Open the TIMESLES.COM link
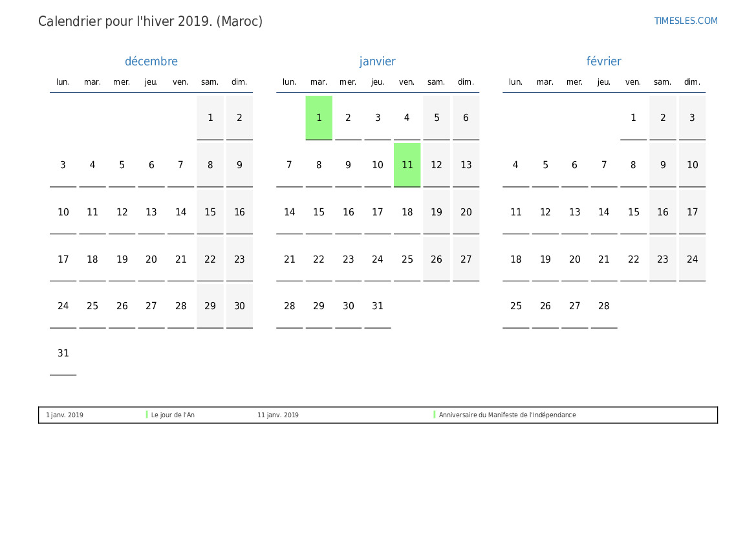The image size is (756, 535). point(686,21)
